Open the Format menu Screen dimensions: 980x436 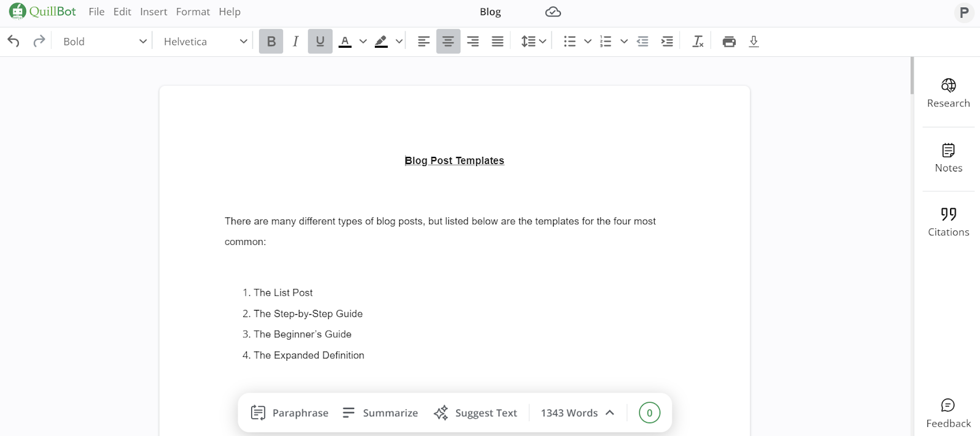193,12
